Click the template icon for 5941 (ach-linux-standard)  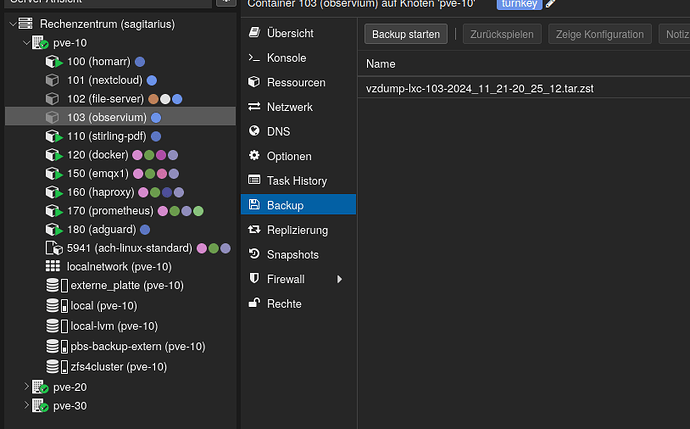coord(54,248)
